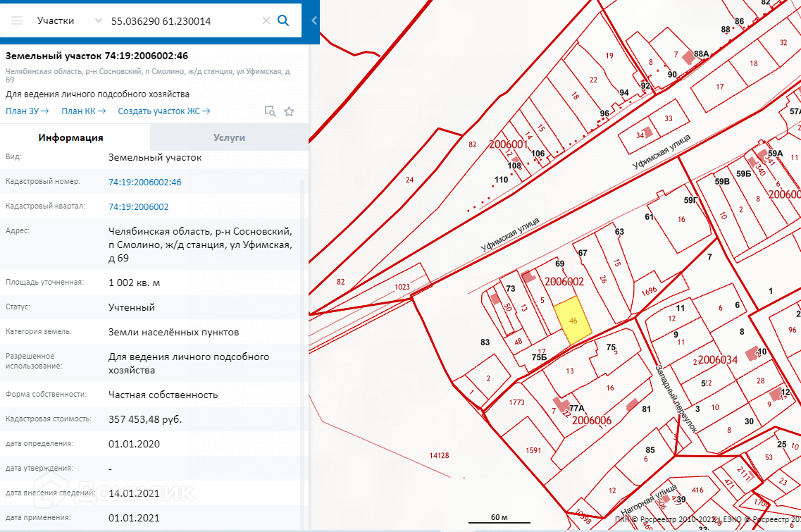Open the hamburger menu in search bar
This screenshot has width=801, height=532.
pos(17,20)
